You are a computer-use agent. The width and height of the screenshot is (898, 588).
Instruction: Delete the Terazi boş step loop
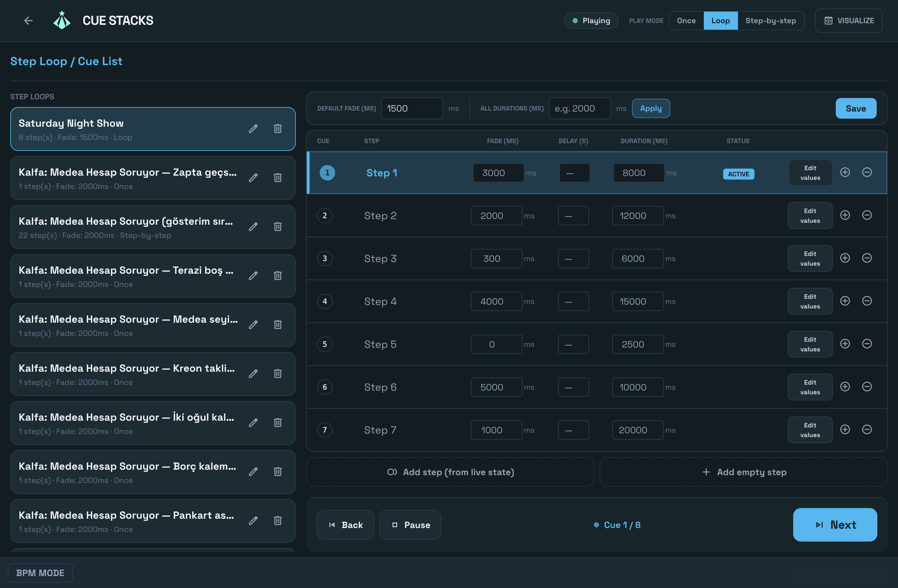278,276
